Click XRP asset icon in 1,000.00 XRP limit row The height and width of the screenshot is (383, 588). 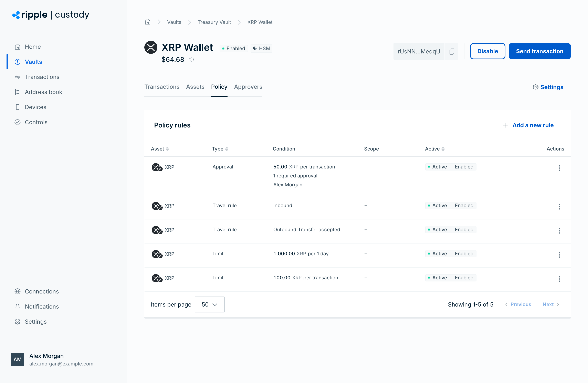157,254
